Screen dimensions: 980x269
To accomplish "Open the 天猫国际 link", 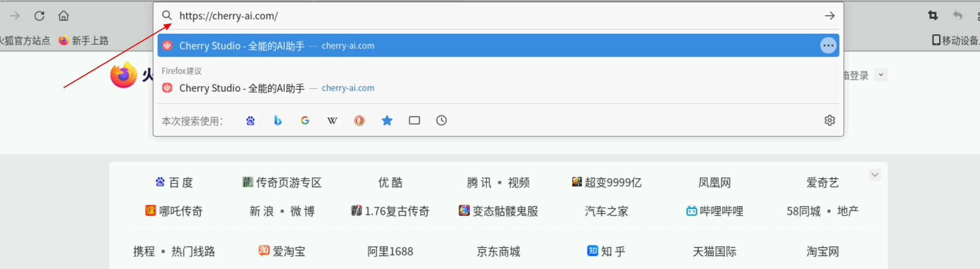I will pyautogui.click(x=714, y=252).
